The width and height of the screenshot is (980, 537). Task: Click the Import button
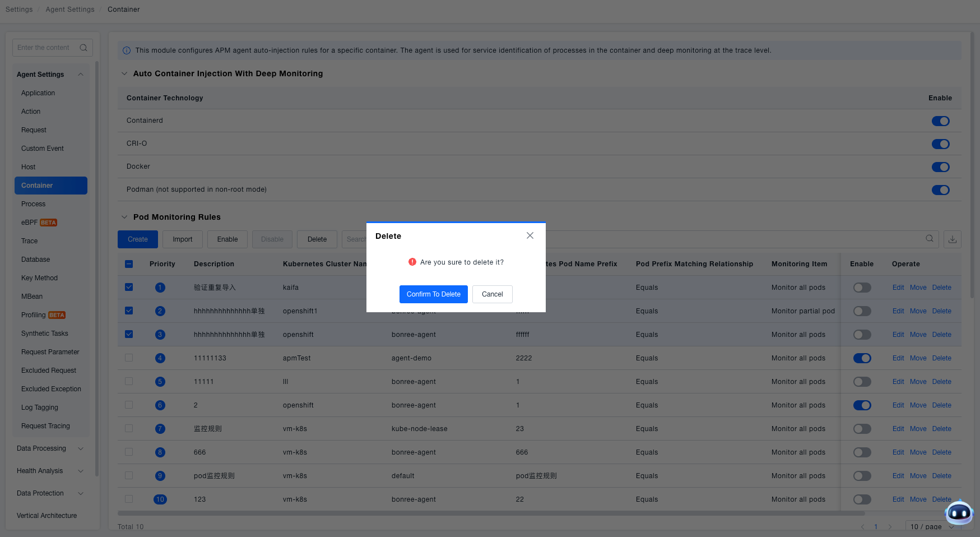tap(183, 239)
